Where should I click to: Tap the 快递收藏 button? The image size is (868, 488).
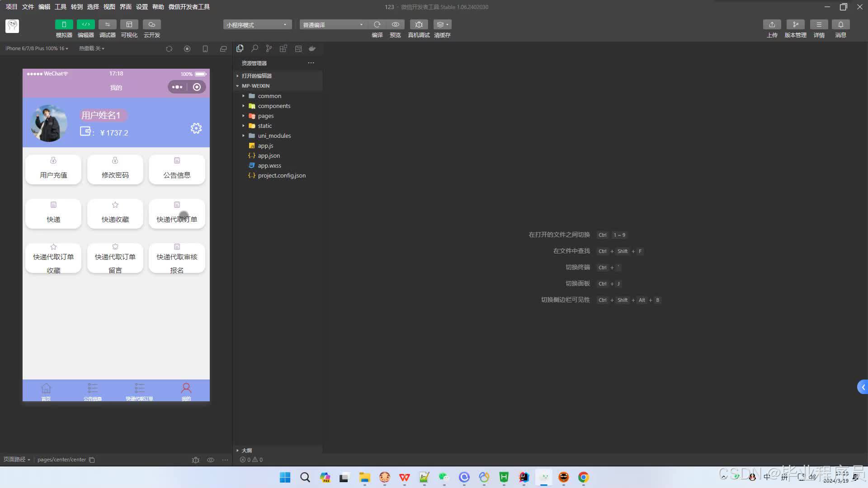(x=115, y=214)
